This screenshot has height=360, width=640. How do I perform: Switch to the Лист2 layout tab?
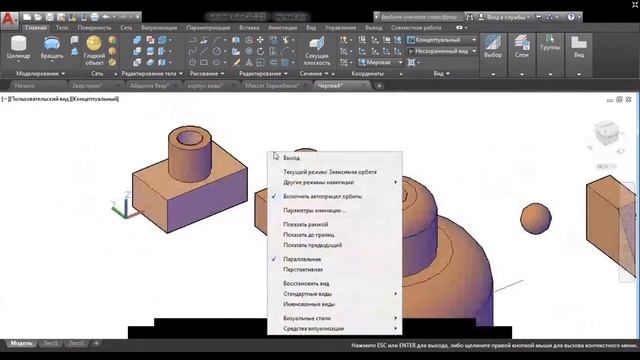[x=76, y=343]
